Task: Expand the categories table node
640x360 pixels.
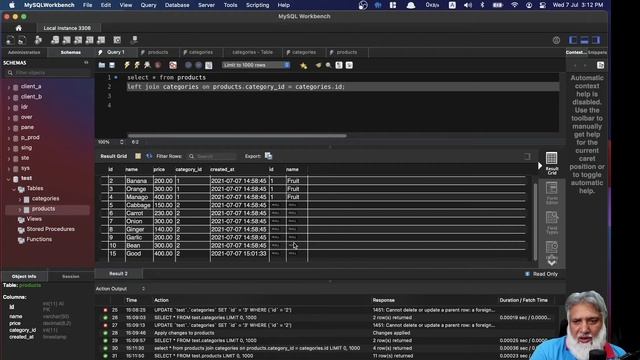Action: coord(20,199)
